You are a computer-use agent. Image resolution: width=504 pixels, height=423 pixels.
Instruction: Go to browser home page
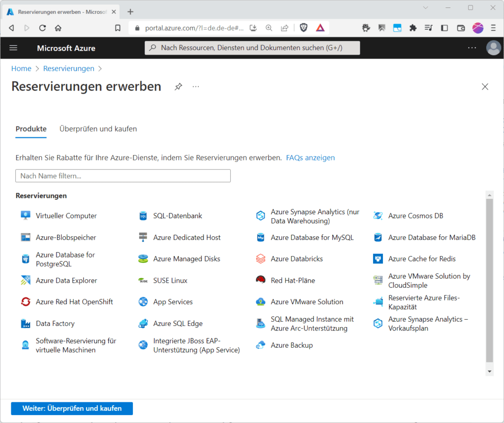point(58,28)
